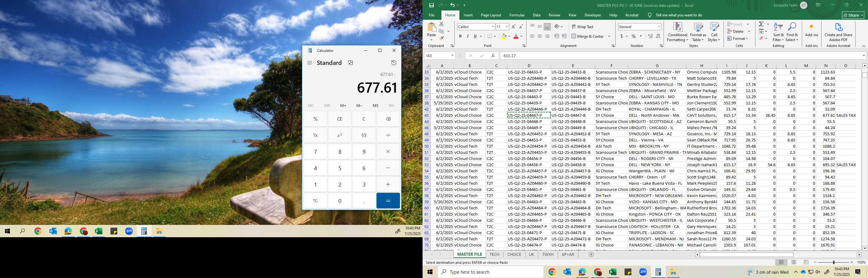Switch to the TECH sheet tab
868x278 pixels.
tap(494, 255)
